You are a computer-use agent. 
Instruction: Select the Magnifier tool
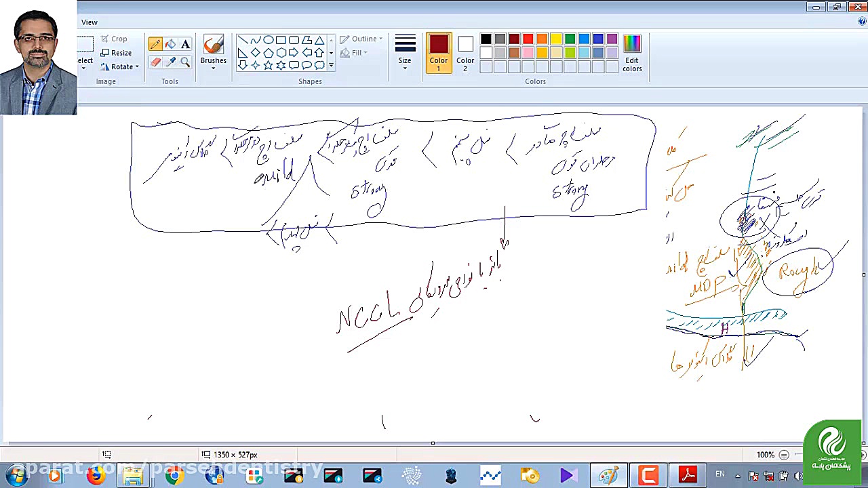point(185,62)
